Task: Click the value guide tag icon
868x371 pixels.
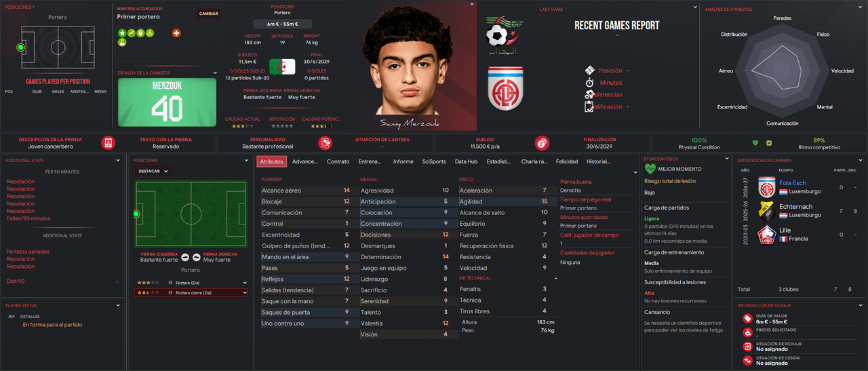Action: coord(747,318)
